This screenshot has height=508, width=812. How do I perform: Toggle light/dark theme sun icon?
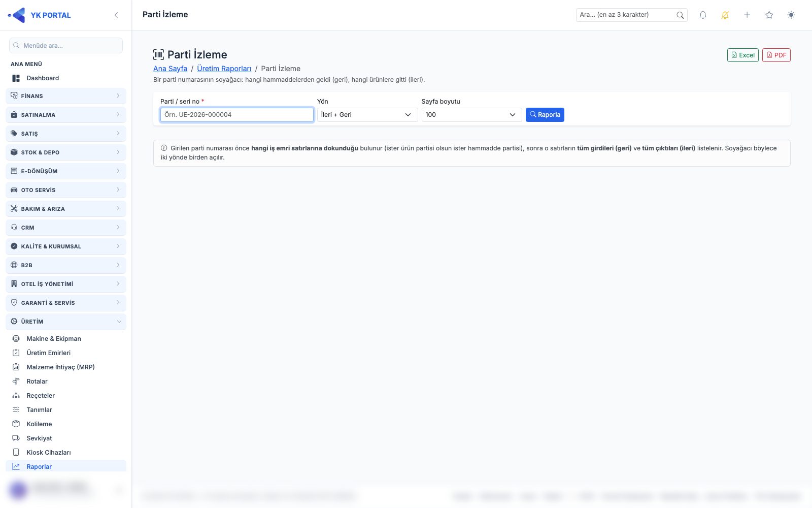[791, 15]
